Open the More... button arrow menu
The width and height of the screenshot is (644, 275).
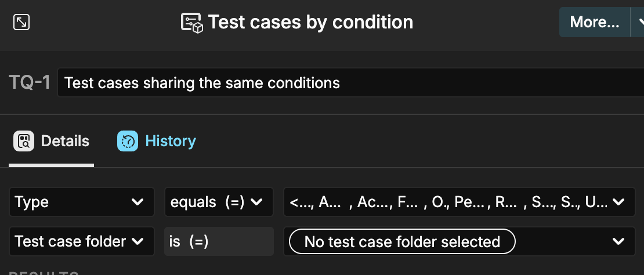tap(638, 22)
